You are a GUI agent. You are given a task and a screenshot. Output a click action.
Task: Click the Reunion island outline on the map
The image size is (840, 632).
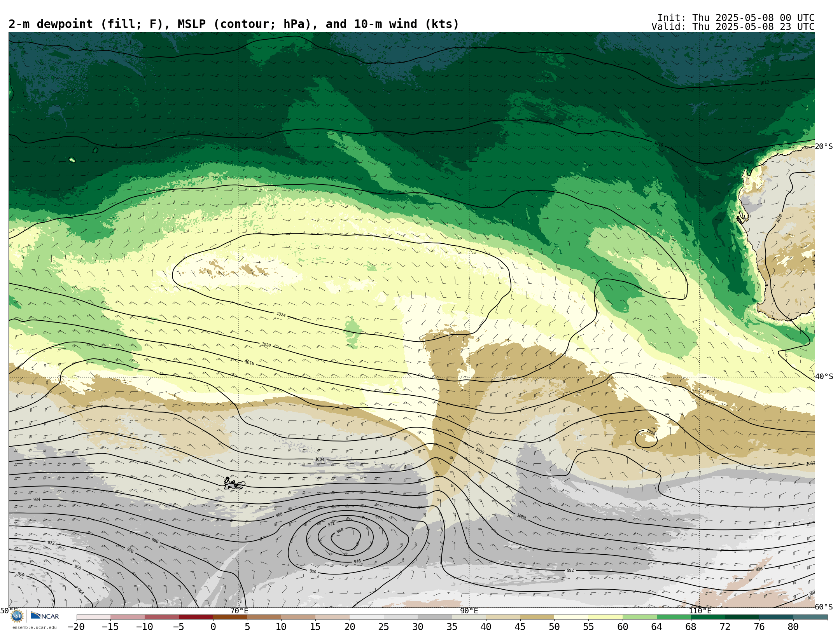coord(72,160)
